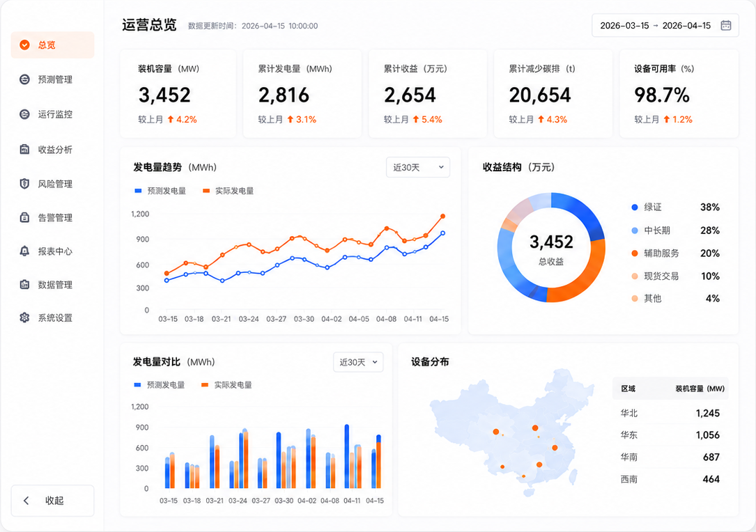
Task: Click the 现货交易 legend entry
Action: point(675,276)
